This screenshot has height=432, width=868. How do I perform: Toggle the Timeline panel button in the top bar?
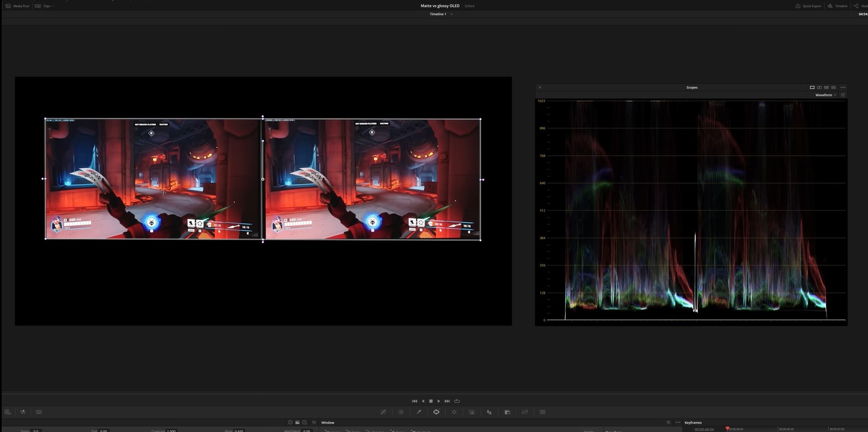pyautogui.click(x=838, y=6)
